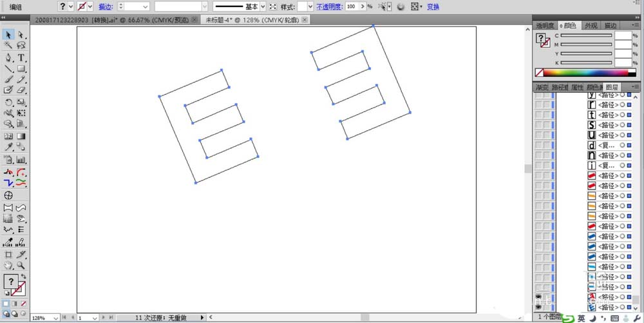Target the 'S' path layer circle
Viewport: 644px width, 323px height.
tap(622, 125)
